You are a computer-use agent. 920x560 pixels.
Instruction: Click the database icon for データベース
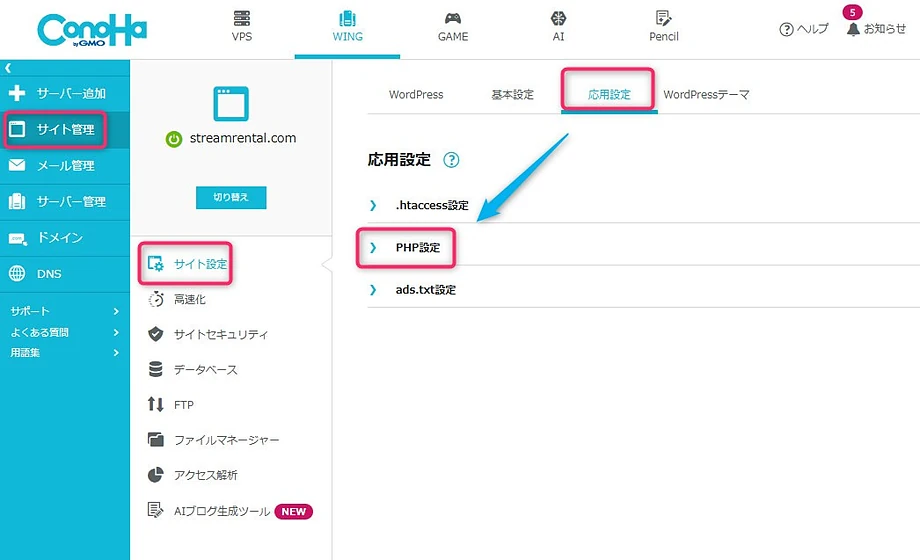tap(155, 369)
